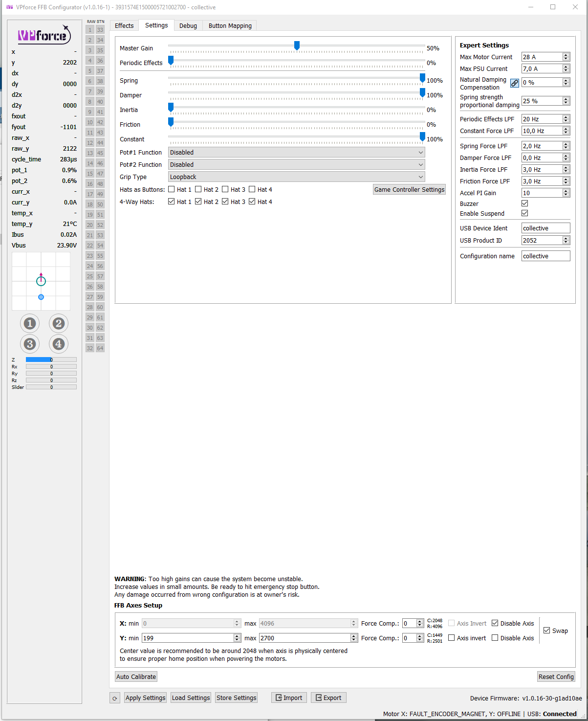The image size is (588, 721).
Task: Open the Button Mapping tab
Action: [230, 26]
